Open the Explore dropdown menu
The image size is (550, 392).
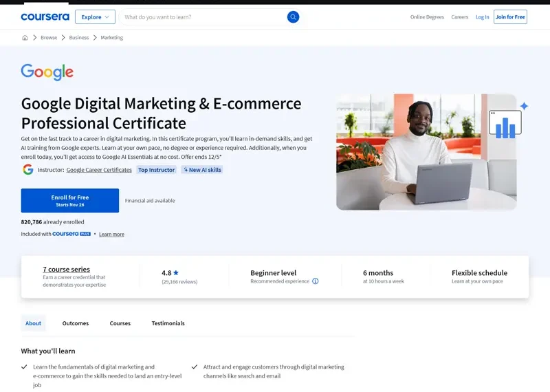(x=95, y=17)
